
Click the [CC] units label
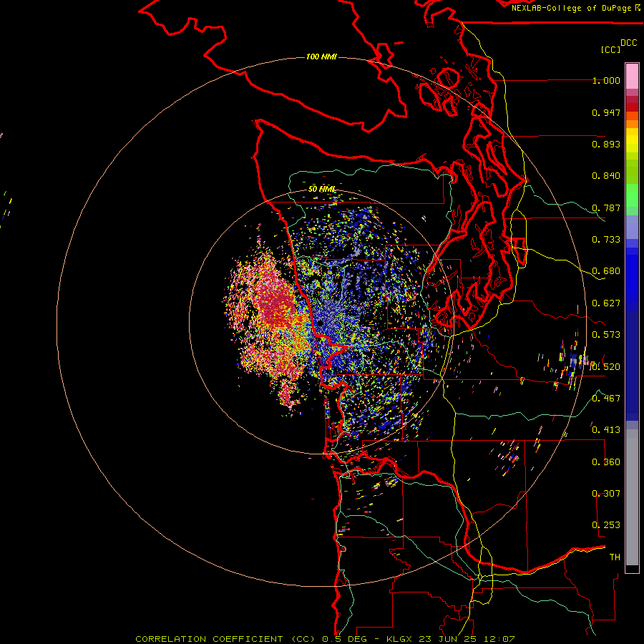click(x=610, y=49)
